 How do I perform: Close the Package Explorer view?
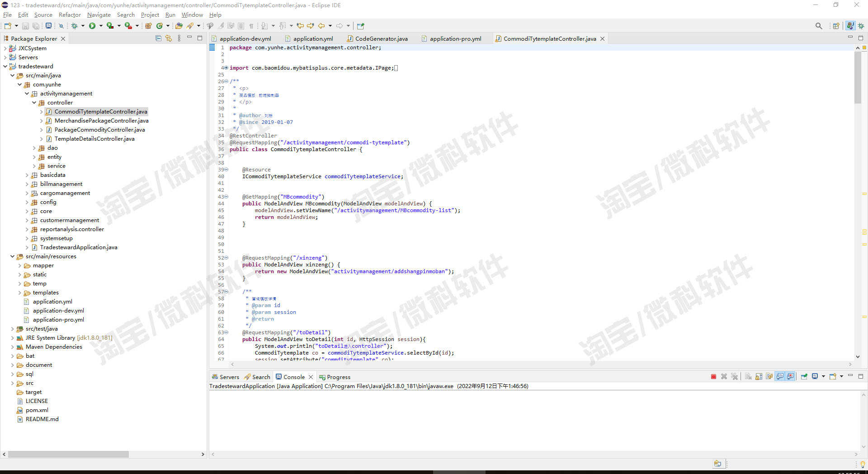63,38
